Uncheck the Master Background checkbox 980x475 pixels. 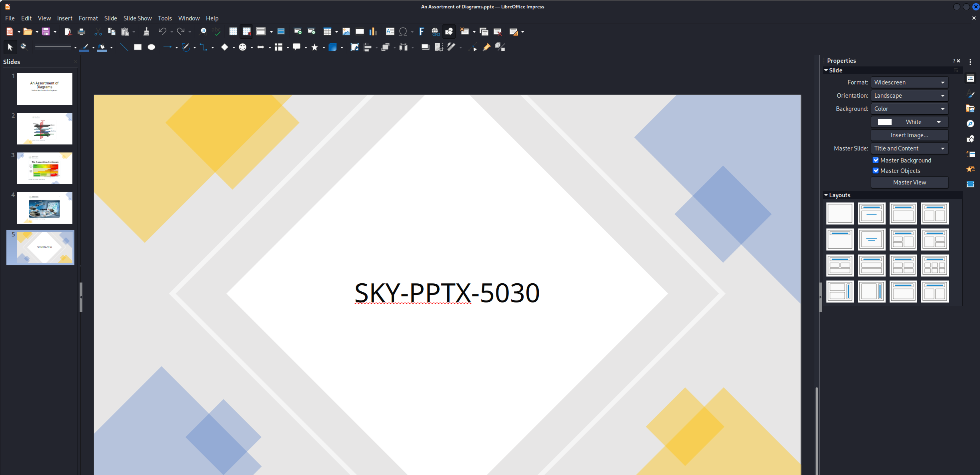pos(876,160)
